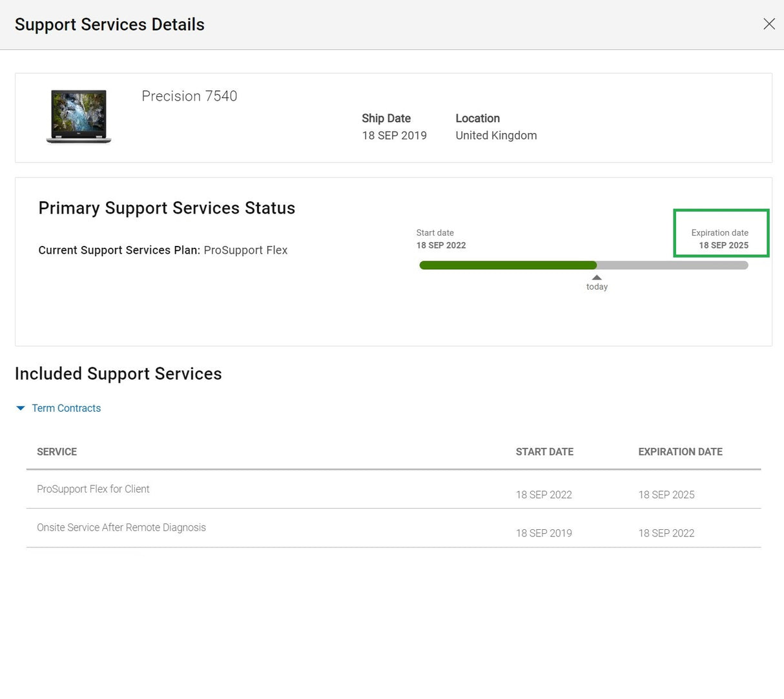
Task: Select Onsite Service After Remote Diagnosis row
Action: pyautogui.click(x=393, y=528)
